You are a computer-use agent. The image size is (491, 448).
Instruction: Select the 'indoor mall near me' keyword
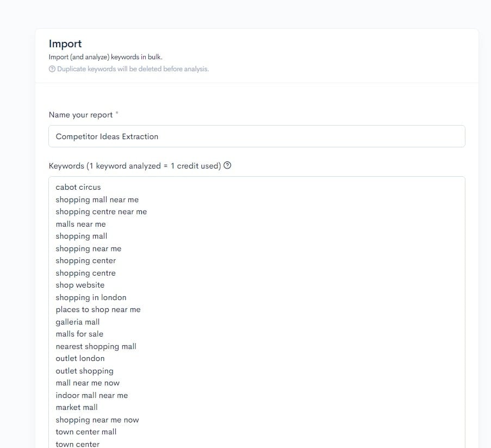pos(92,395)
